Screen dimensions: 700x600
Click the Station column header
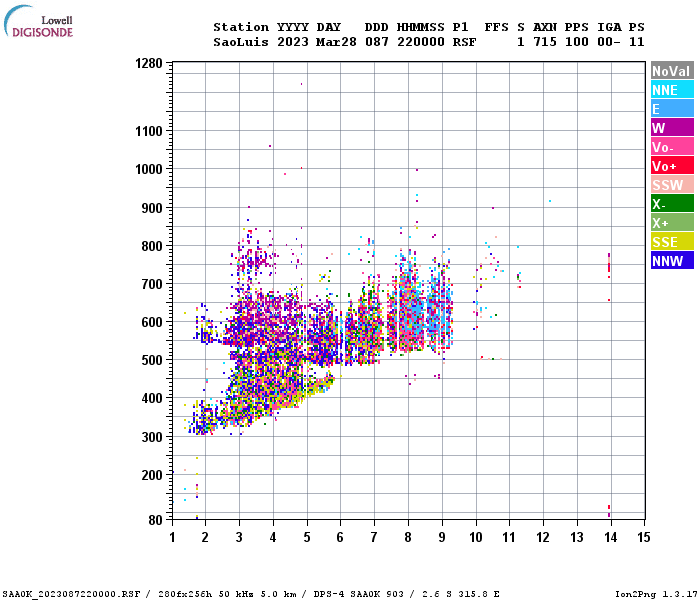pyautogui.click(x=241, y=27)
